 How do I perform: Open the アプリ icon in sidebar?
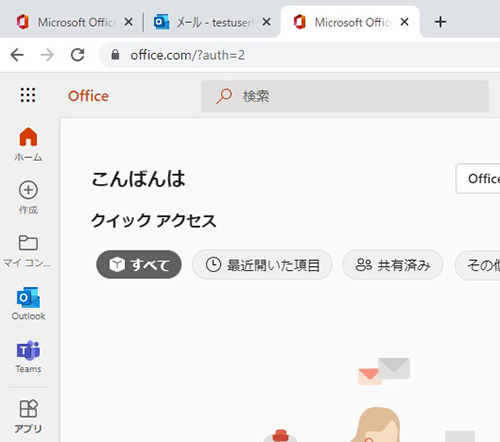click(x=28, y=409)
